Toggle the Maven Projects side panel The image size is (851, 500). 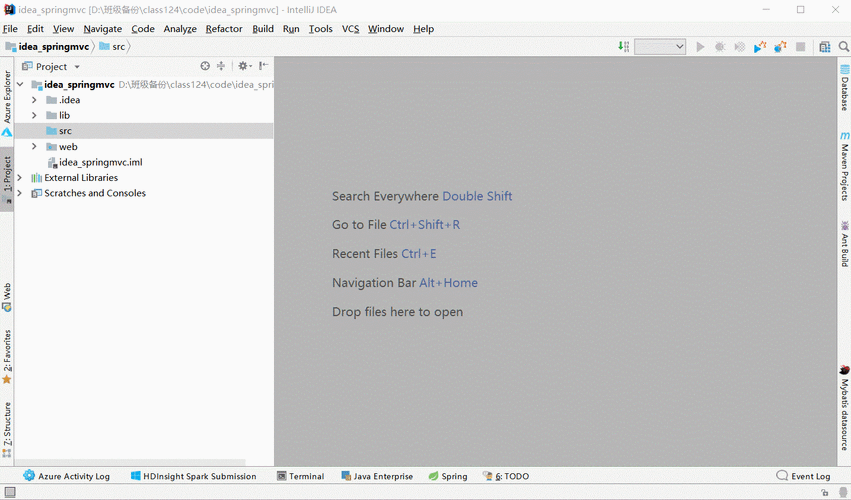[x=844, y=165]
